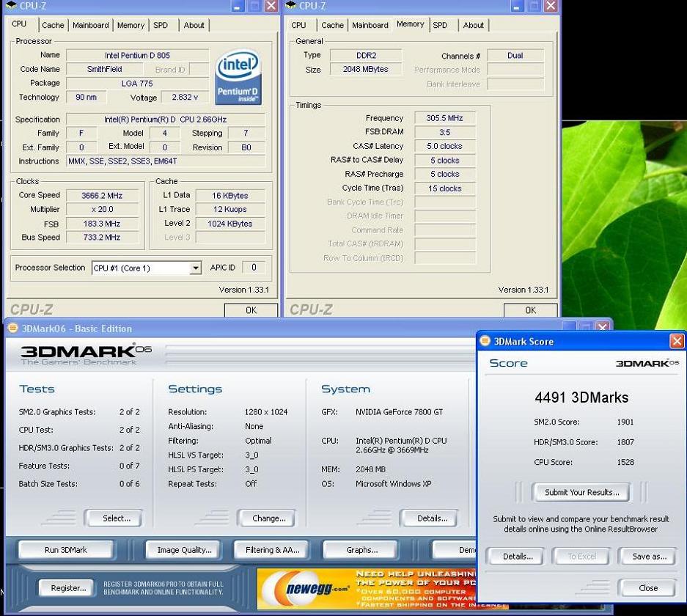Click the 3DMark06 logo in main window
The width and height of the screenshot is (687, 616).
(87, 354)
